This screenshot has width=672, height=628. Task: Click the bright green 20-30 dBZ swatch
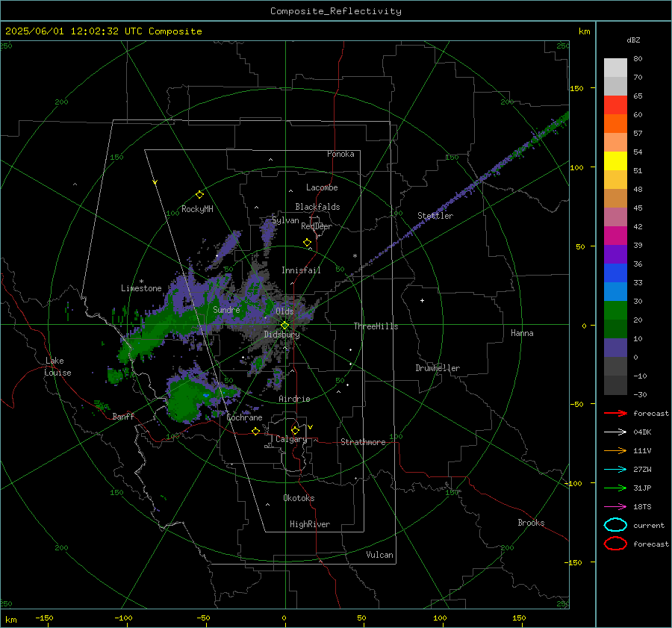point(615,311)
